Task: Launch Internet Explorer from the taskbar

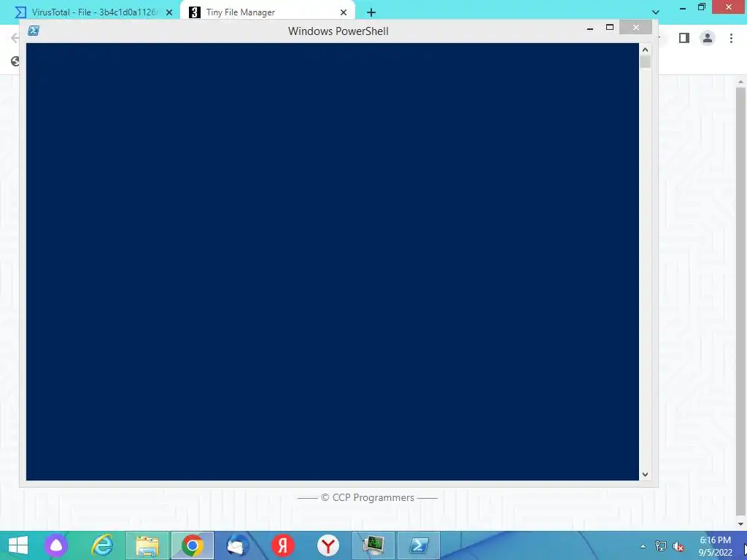Action: (x=102, y=545)
